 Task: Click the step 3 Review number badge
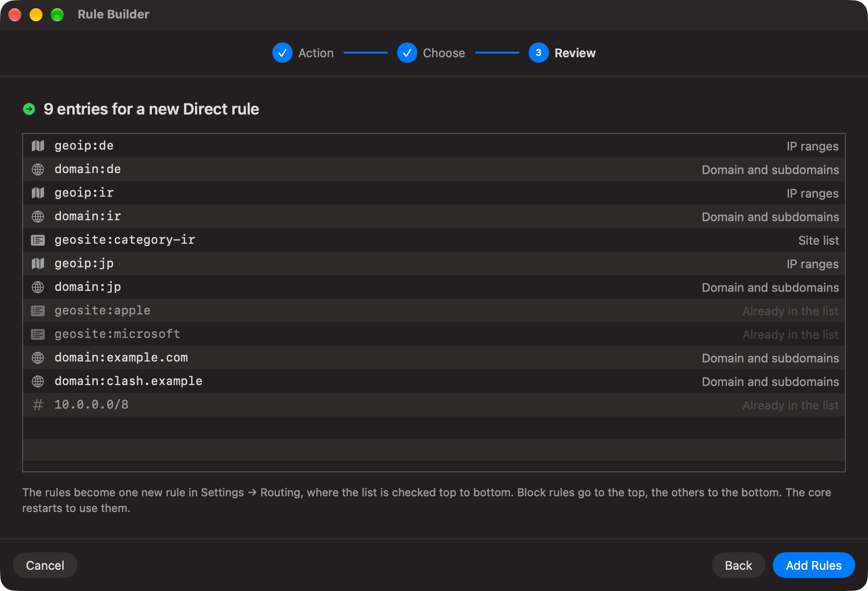pyautogui.click(x=539, y=53)
